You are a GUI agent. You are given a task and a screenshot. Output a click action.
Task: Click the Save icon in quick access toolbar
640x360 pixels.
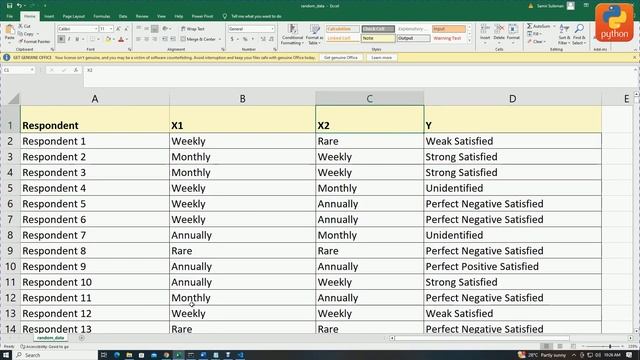[x=9, y=6]
